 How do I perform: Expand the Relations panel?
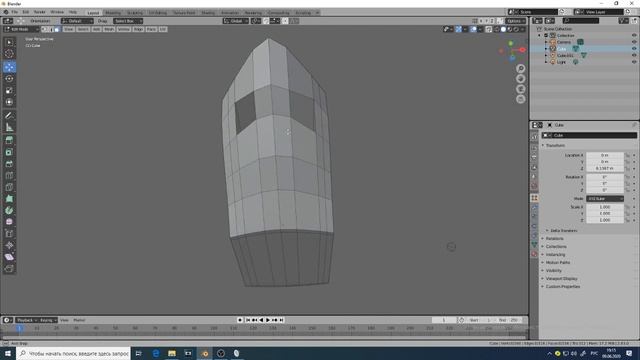pyautogui.click(x=554, y=238)
